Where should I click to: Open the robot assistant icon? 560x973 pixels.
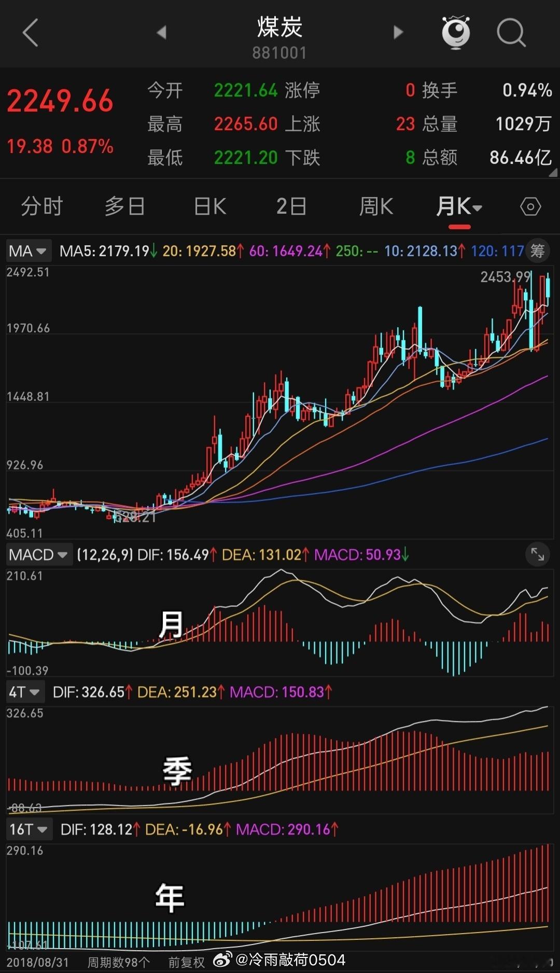click(x=456, y=32)
